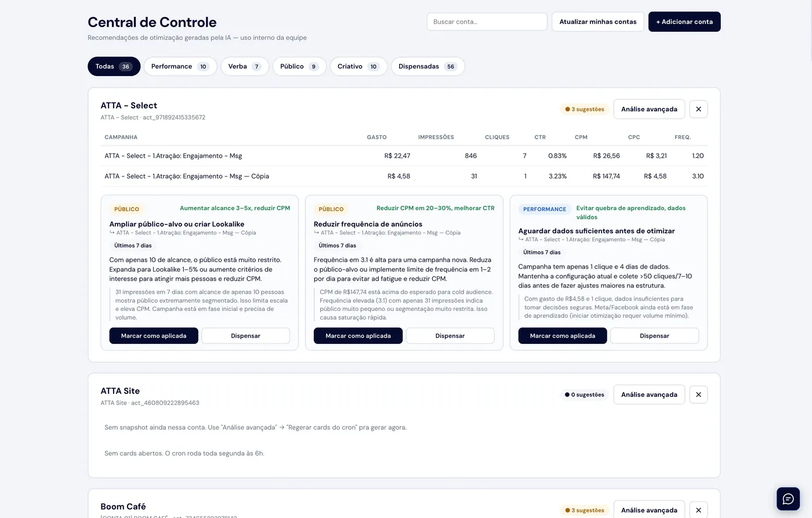Click Últimos 7 dias chip on Ampliar público-alvo card
Screen dimensions: 812x518
[133, 245]
